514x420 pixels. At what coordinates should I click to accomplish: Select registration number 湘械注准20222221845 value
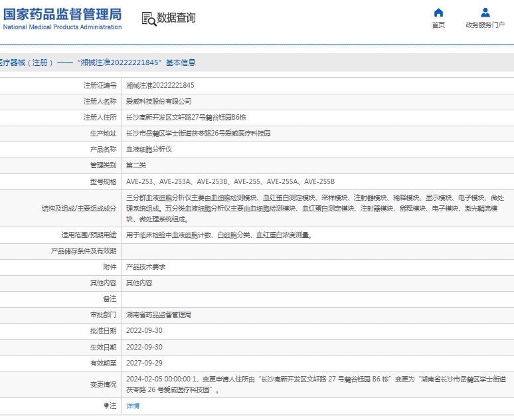(x=160, y=85)
